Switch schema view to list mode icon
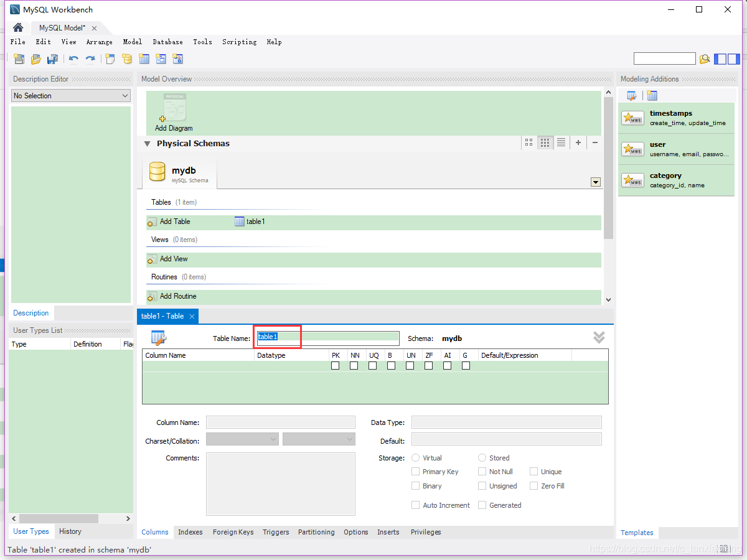 (561, 142)
